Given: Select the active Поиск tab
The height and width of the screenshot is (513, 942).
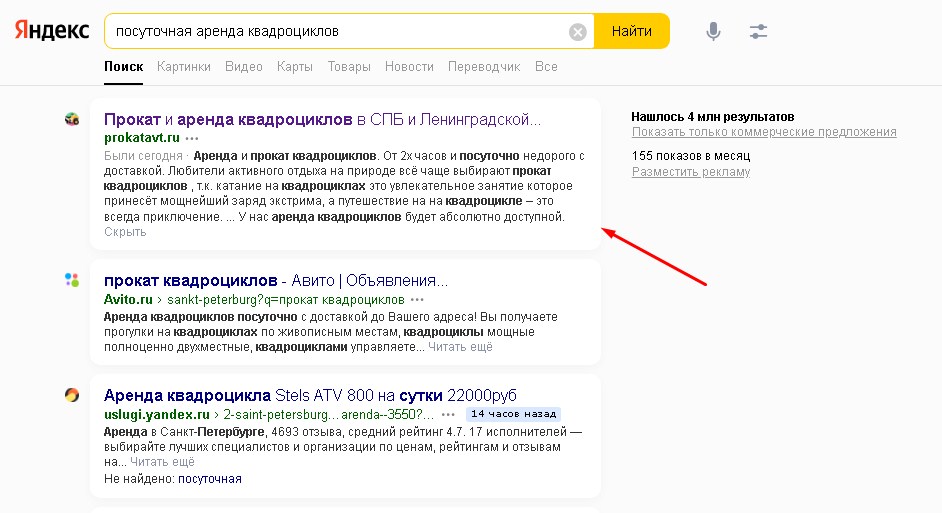Looking at the screenshot, I should click(124, 67).
